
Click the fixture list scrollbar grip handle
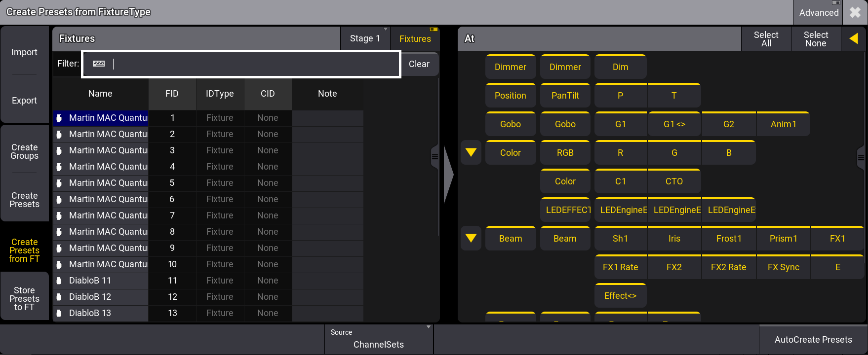click(x=435, y=157)
